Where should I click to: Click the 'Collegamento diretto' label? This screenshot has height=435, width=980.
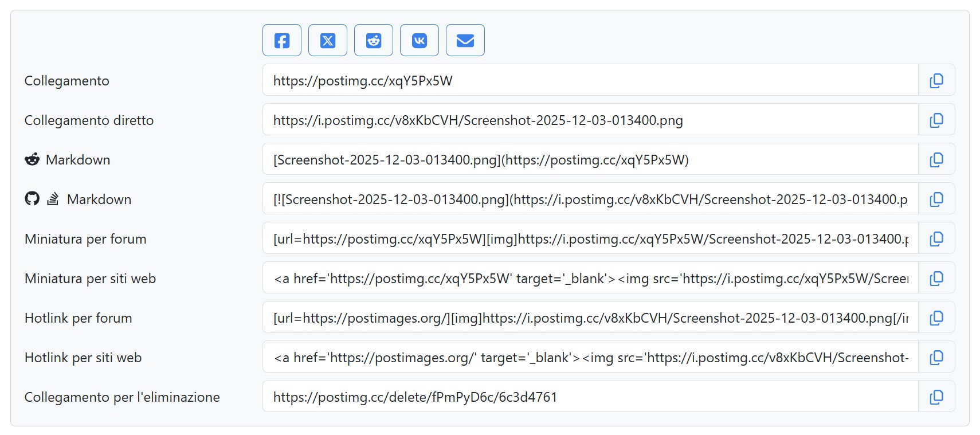coord(89,120)
